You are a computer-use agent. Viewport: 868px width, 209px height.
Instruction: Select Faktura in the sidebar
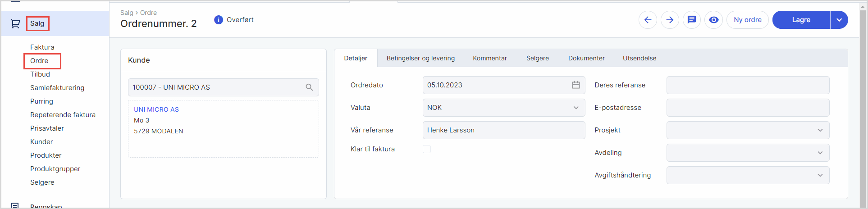point(42,47)
